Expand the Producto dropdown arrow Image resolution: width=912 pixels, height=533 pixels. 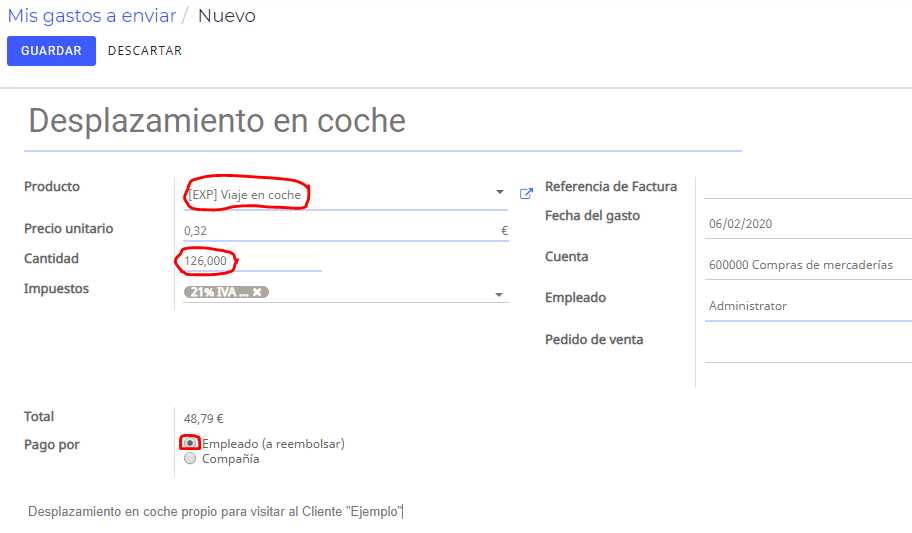tap(499, 192)
